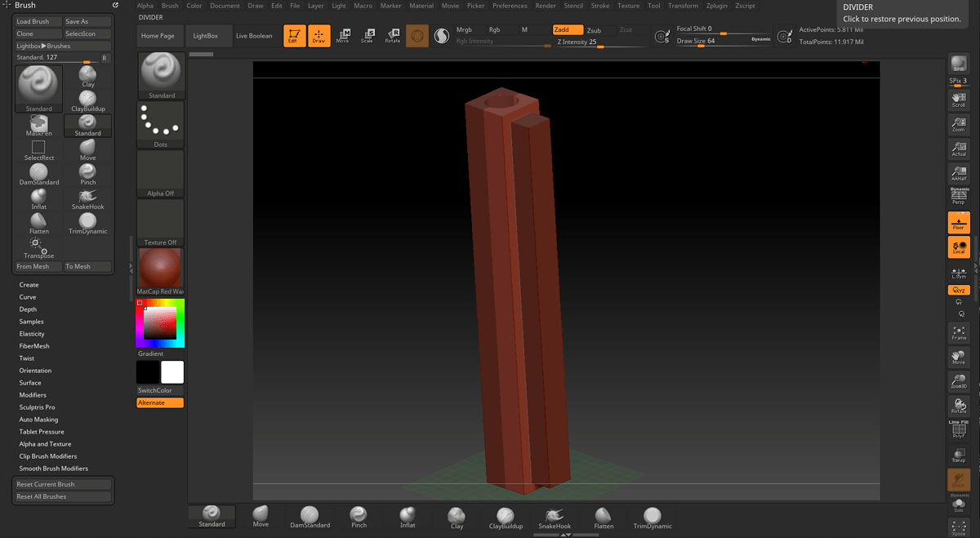Toggle Persp perspective view
The height and width of the screenshot is (538, 980).
click(x=959, y=197)
